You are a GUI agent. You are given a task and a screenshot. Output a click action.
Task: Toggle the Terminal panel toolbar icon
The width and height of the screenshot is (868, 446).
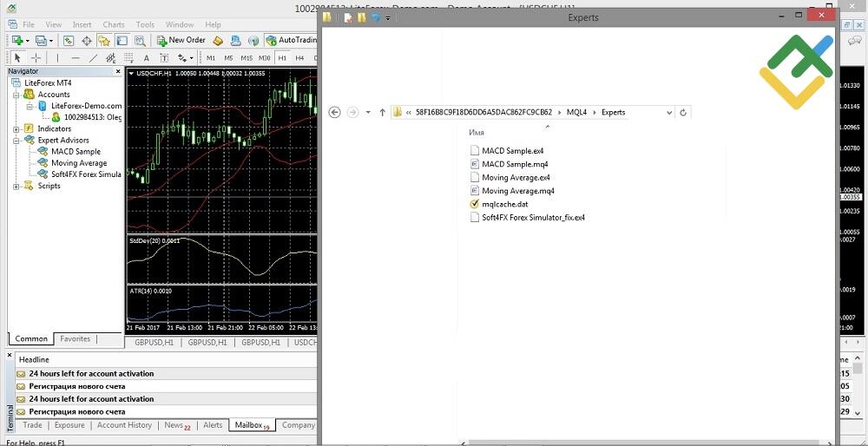coord(122,41)
